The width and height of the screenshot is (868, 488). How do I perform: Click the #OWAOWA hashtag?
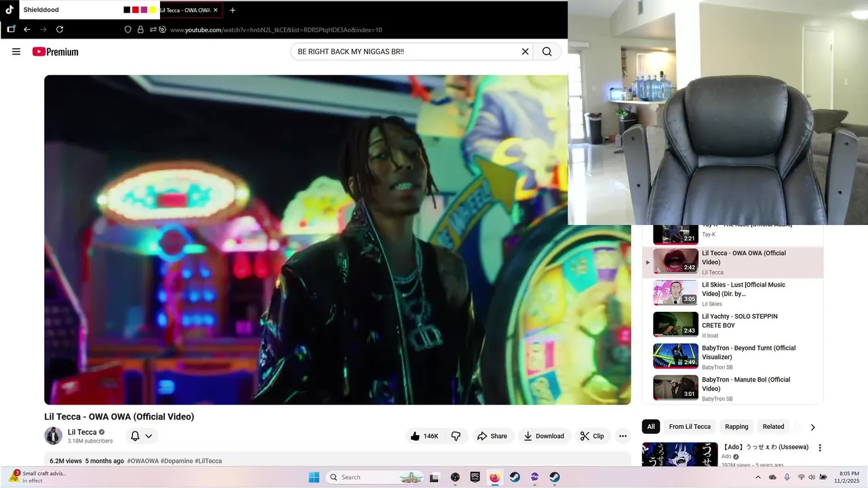coord(142,461)
